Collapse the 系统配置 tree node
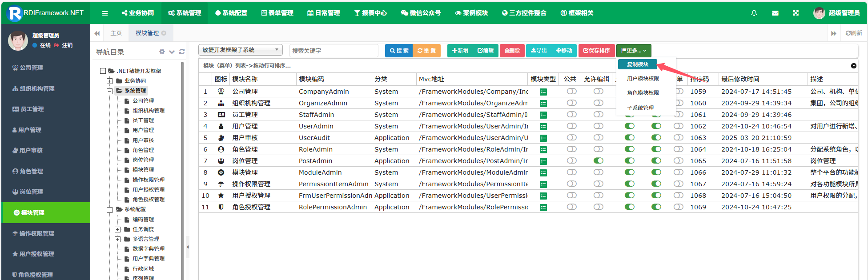The height and width of the screenshot is (280, 868). pos(109,210)
